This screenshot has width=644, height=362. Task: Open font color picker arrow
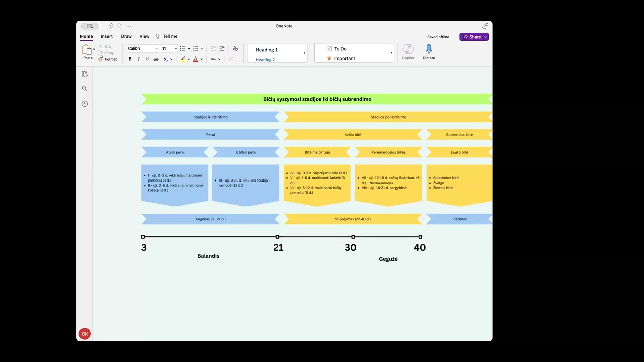pyautogui.click(x=202, y=59)
